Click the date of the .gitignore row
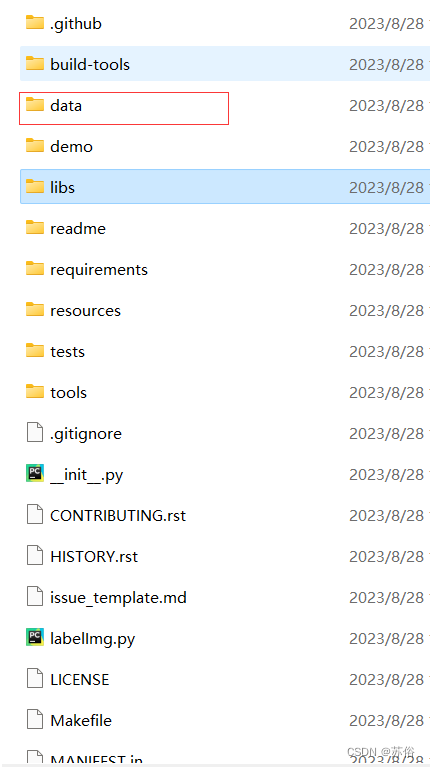The image size is (430, 767). coord(386,433)
